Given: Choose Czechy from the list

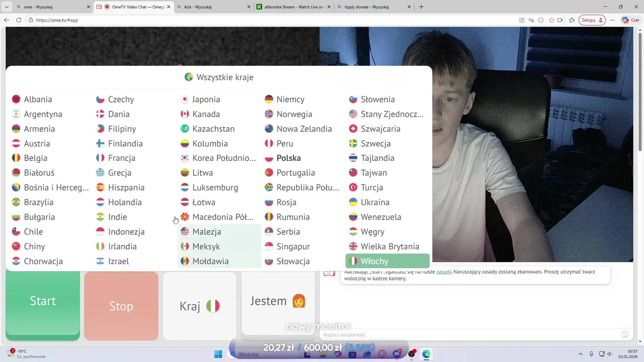Looking at the screenshot, I should coord(115,100).
